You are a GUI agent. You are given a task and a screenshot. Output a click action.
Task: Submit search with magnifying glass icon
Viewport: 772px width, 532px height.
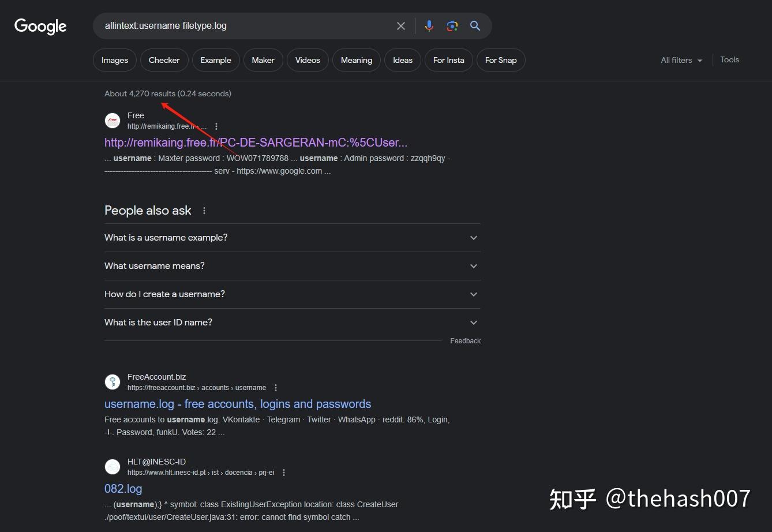(475, 26)
